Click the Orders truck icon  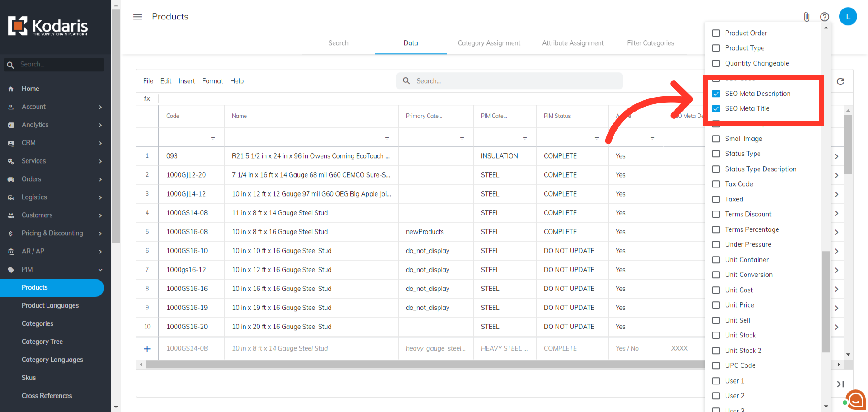(11, 179)
